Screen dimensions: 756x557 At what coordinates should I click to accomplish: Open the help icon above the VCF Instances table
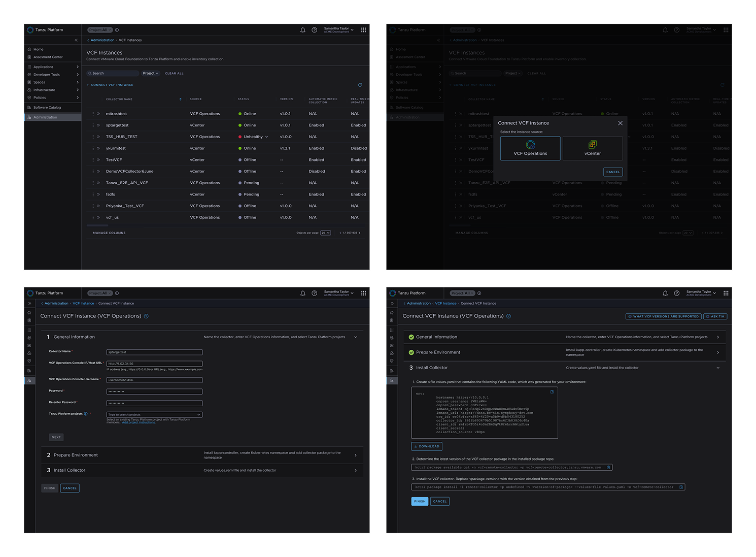315,30
